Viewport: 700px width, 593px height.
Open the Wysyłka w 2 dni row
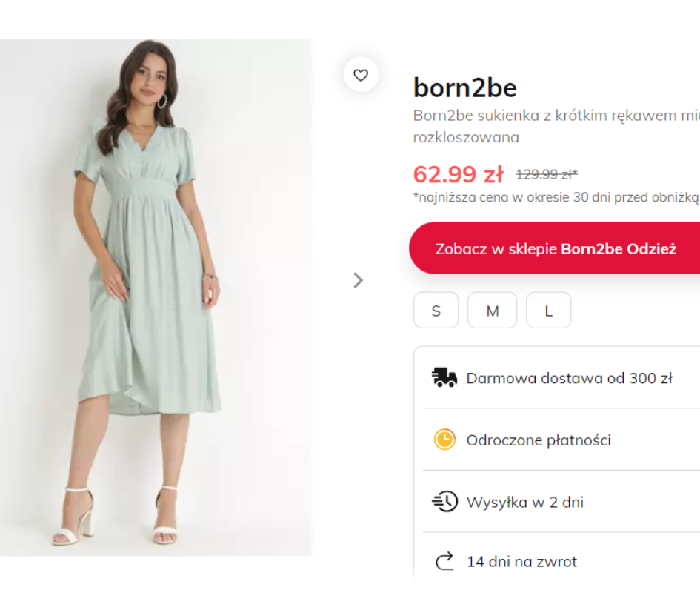pos(524,503)
